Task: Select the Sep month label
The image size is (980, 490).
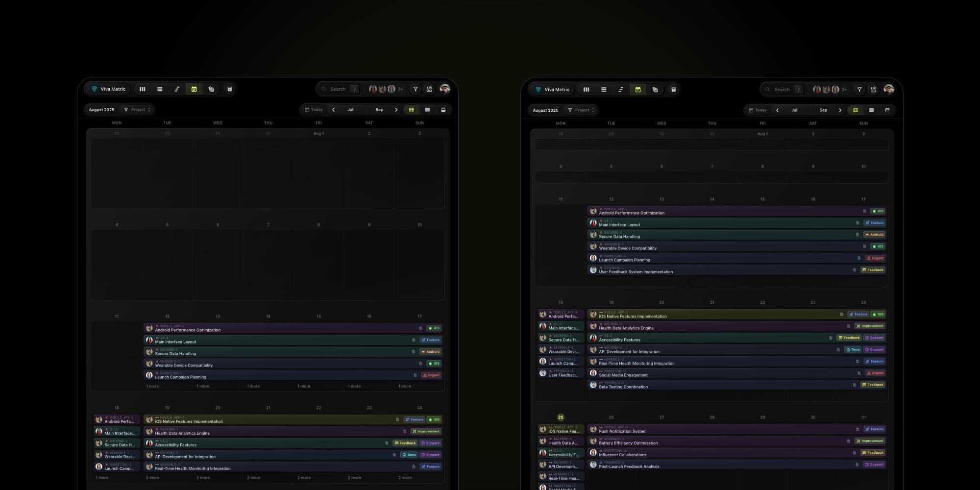Action: point(379,109)
